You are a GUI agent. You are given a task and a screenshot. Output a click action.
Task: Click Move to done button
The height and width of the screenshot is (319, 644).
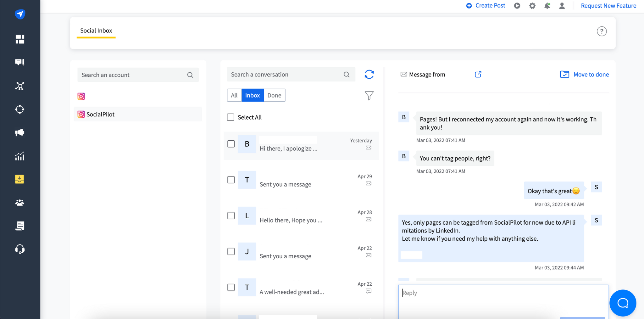tap(585, 75)
